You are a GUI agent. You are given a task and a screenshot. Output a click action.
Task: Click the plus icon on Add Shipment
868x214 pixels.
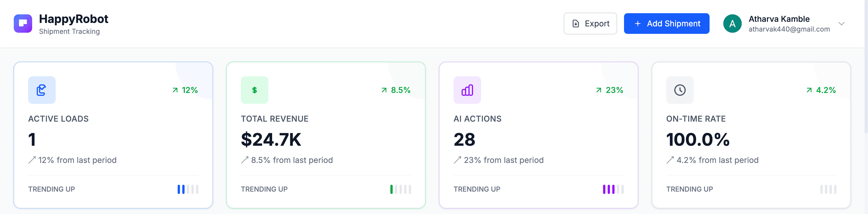(x=637, y=24)
